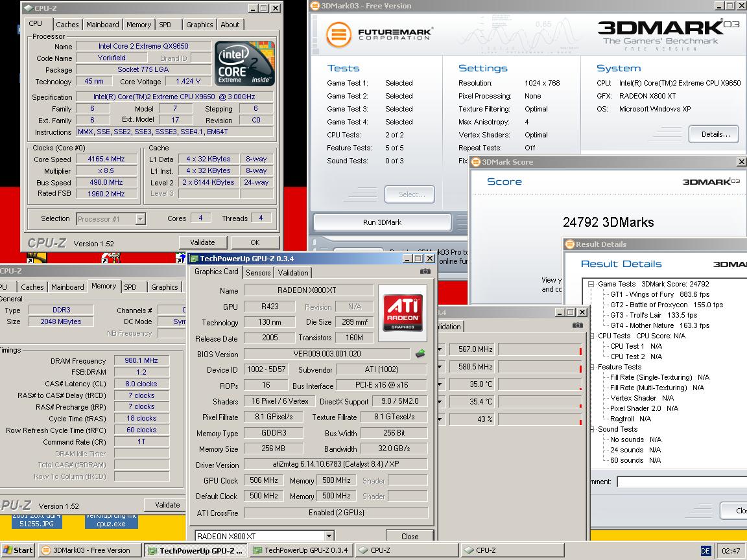This screenshot has height=560, width=747.
Task: Open sensor dropdown arrow next to 580.5 MHz
Action: pos(440,367)
